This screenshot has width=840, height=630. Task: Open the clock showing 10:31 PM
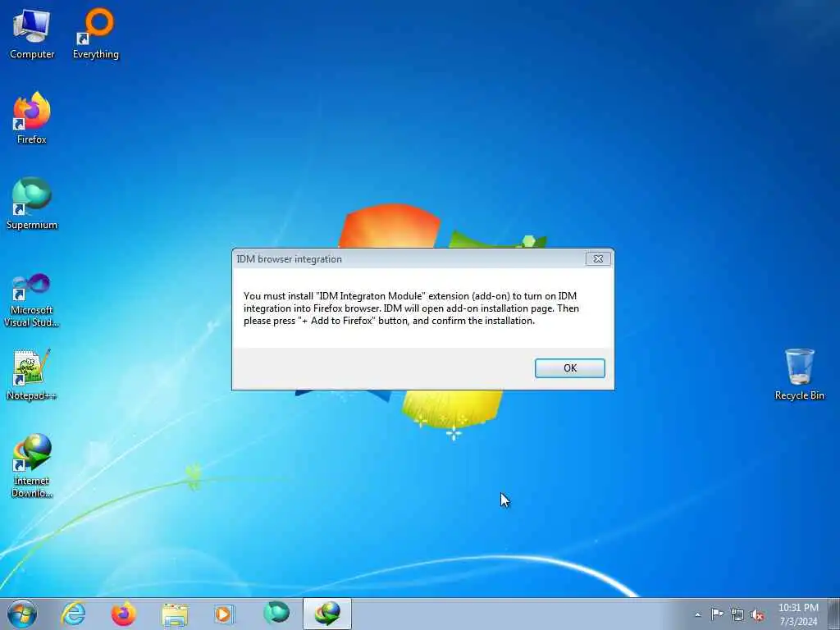[x=798, y=614]
